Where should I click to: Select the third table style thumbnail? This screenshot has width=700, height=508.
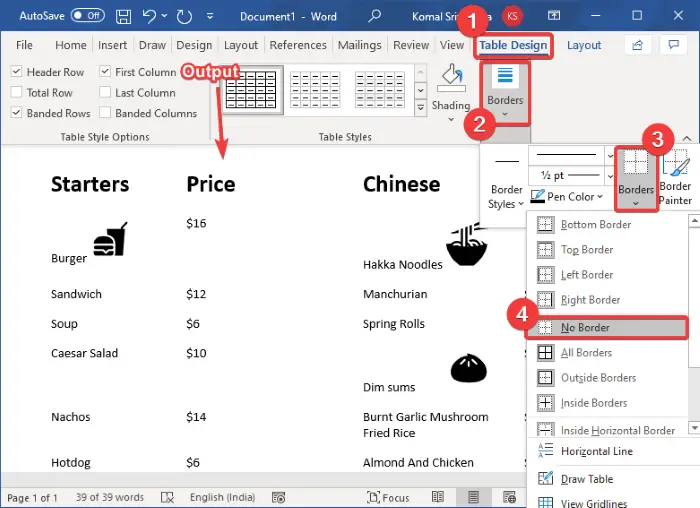coord(380,90)
